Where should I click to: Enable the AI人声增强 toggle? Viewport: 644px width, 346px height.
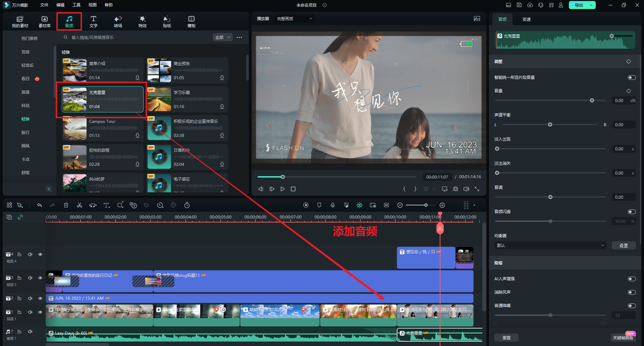[x=632, y=279]
